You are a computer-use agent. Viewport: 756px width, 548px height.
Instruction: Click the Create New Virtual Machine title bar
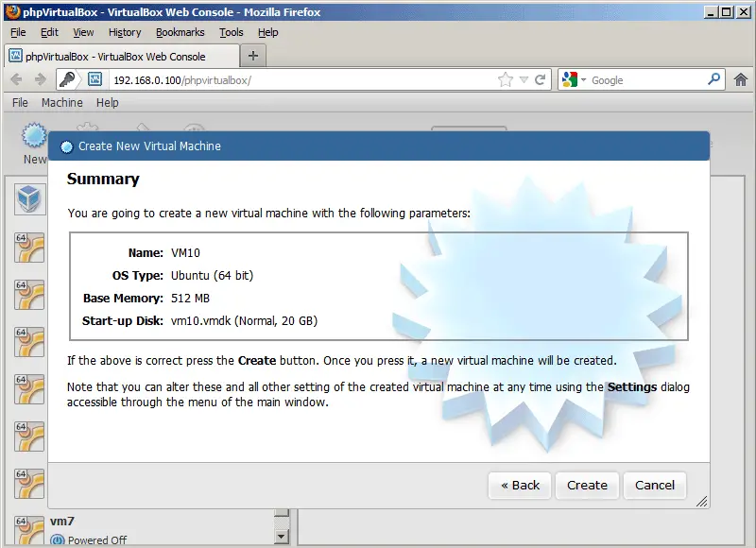[379, 146]
